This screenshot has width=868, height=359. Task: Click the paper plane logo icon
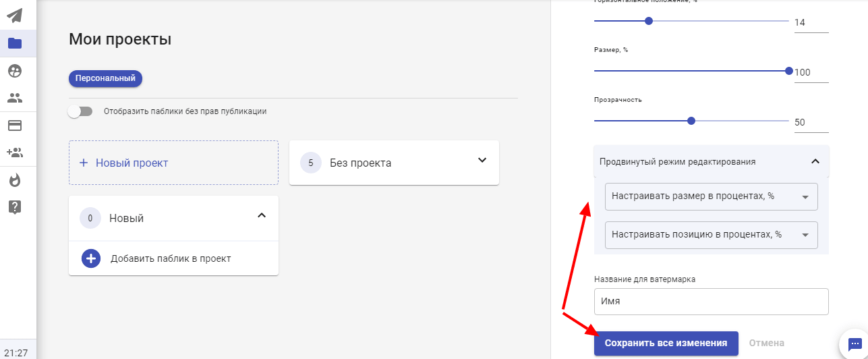pyautogui.click(x=15, y=15)
